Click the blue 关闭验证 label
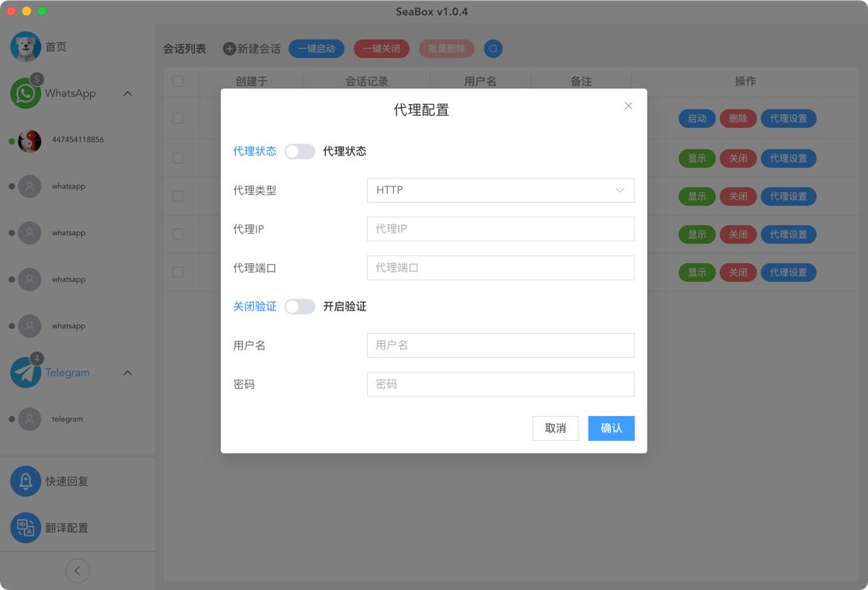The height and width of the screenshot is (590, 868). 254,307
